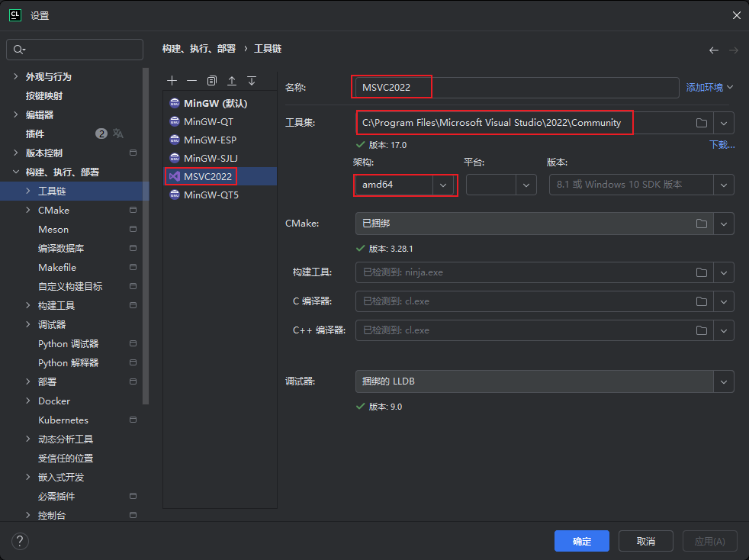Screen dimensions: 749x560
Task: Move MSVC2022 up with arrow icon
Action: (x=232, y=80)
